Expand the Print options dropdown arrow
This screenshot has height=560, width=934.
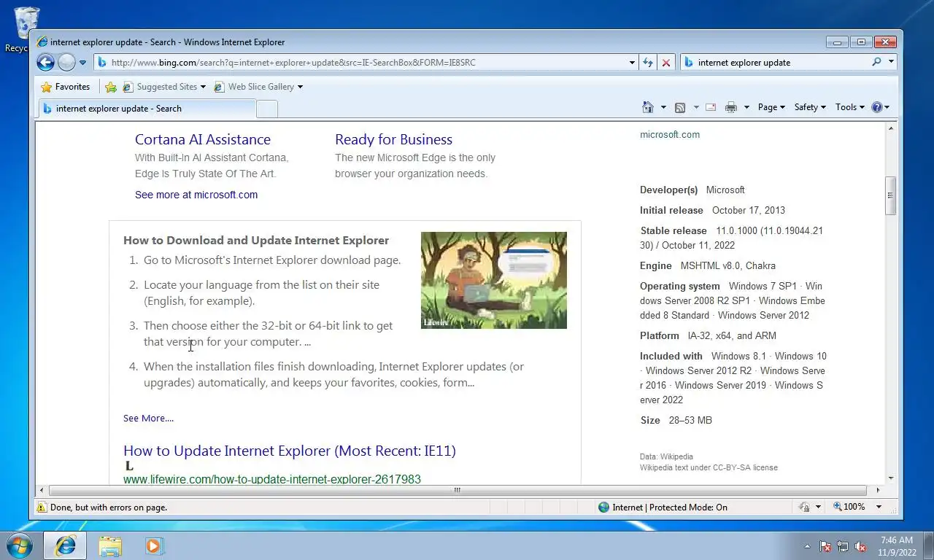pyautogui.click(x=746, y=107)
